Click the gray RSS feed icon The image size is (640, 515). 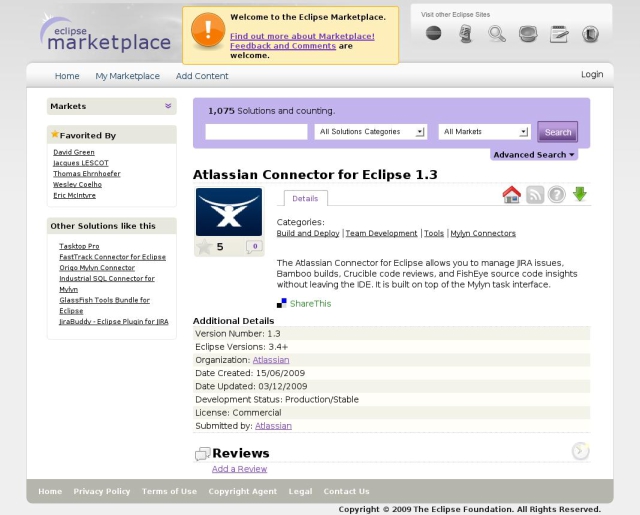click(535, 194)
